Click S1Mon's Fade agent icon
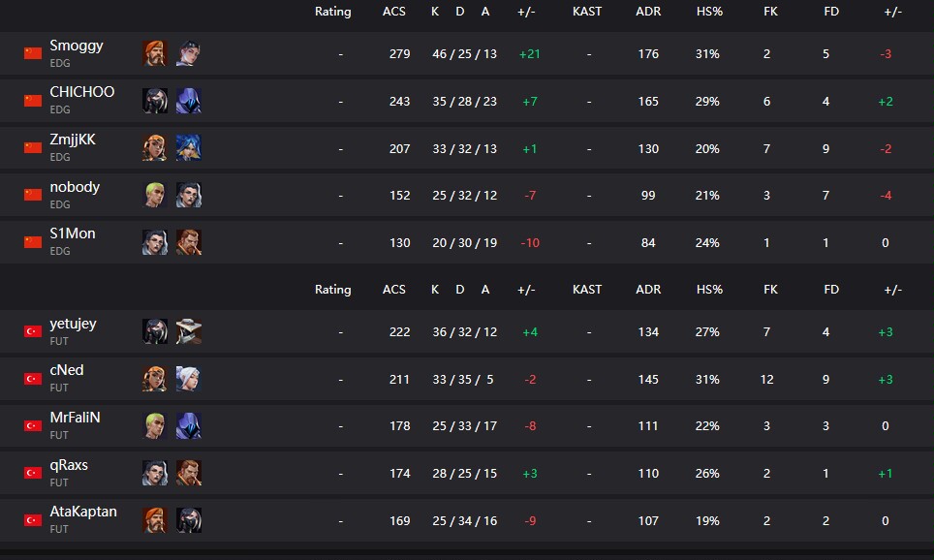The image size is (934, 560). [x=154, y=242]
